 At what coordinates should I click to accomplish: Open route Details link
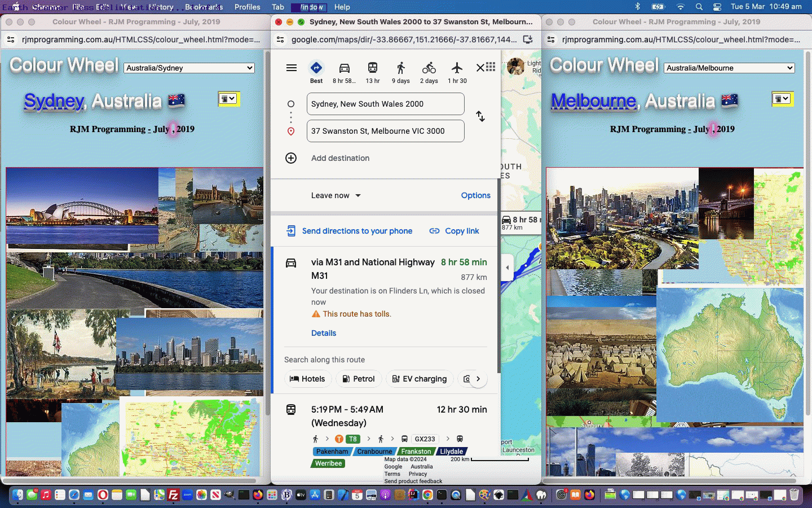point(324,333)
